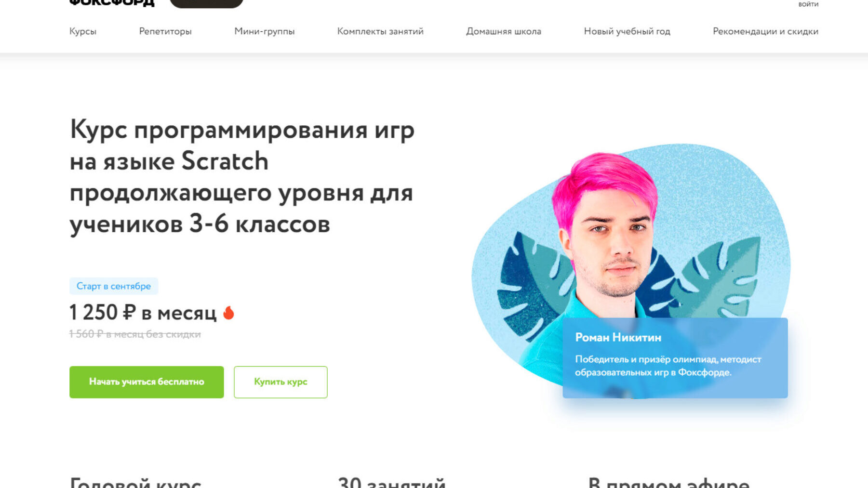Open Комплекты занятий navigation item
The height and width of the screenshot is (488, 868).
380,31
